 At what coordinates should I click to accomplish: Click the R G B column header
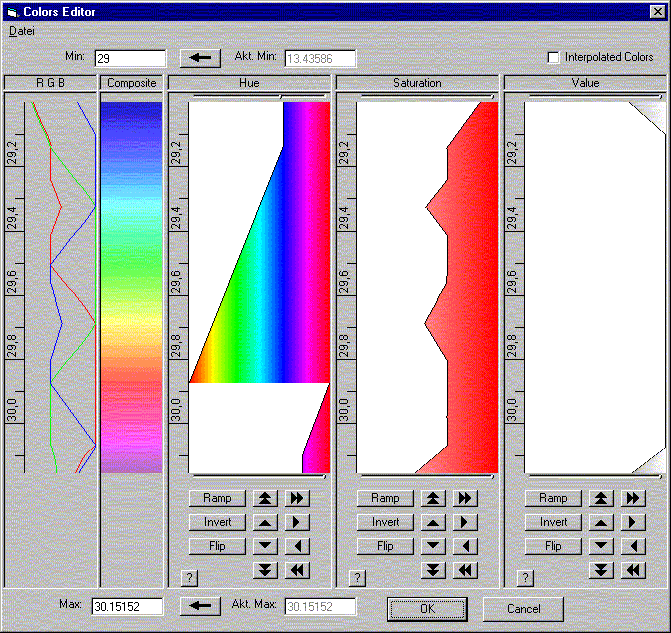pyautogui.click(x=50, y=83)
